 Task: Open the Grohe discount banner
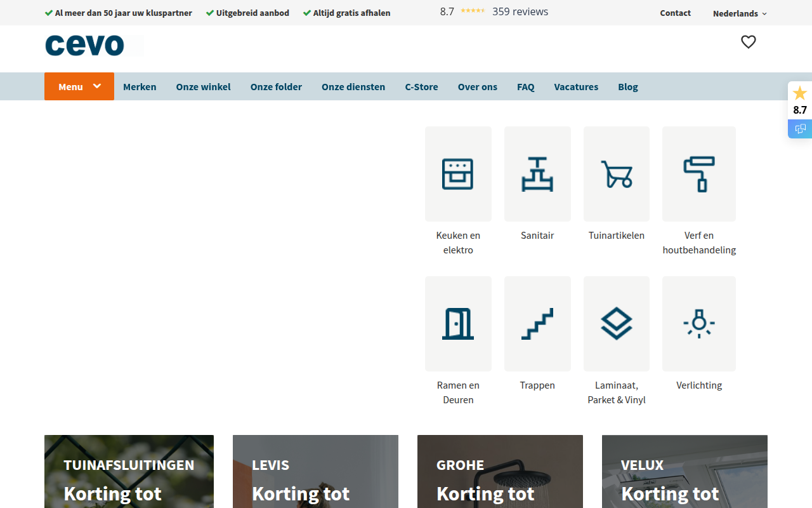[500, 471]
